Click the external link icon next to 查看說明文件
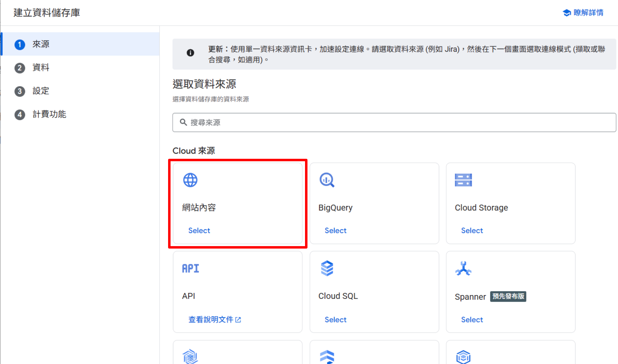Screen dimensions: 618x364 pos(238,320)
